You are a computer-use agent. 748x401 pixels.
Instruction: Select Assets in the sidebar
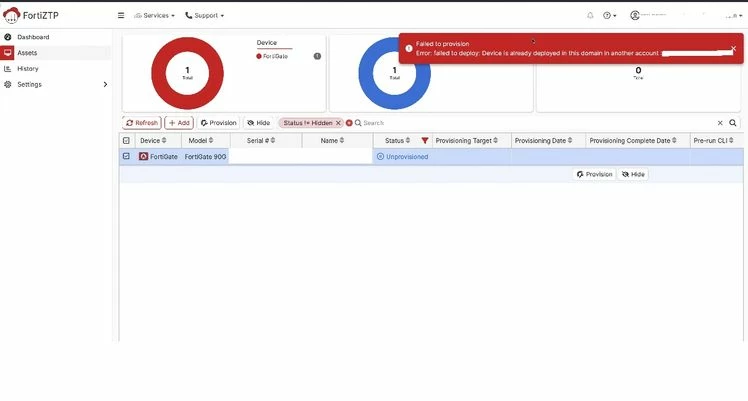tap(27, 52)
